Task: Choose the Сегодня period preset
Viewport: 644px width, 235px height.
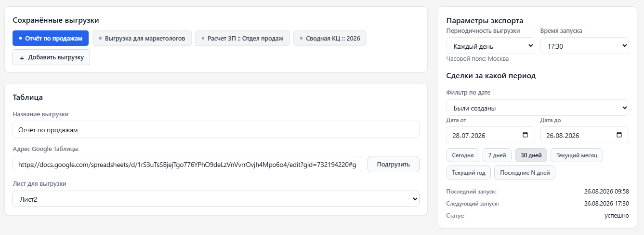Action: 463,155
